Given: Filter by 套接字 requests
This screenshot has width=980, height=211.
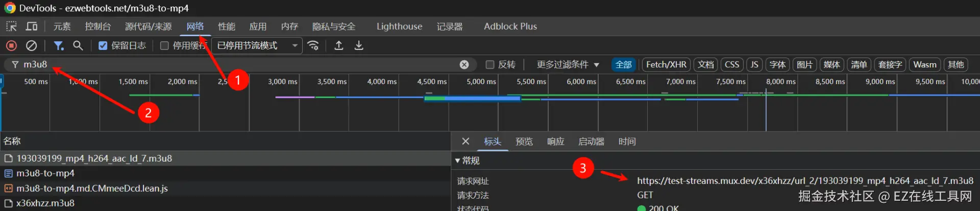Looking at the screenshot, I should click(890, 65).
